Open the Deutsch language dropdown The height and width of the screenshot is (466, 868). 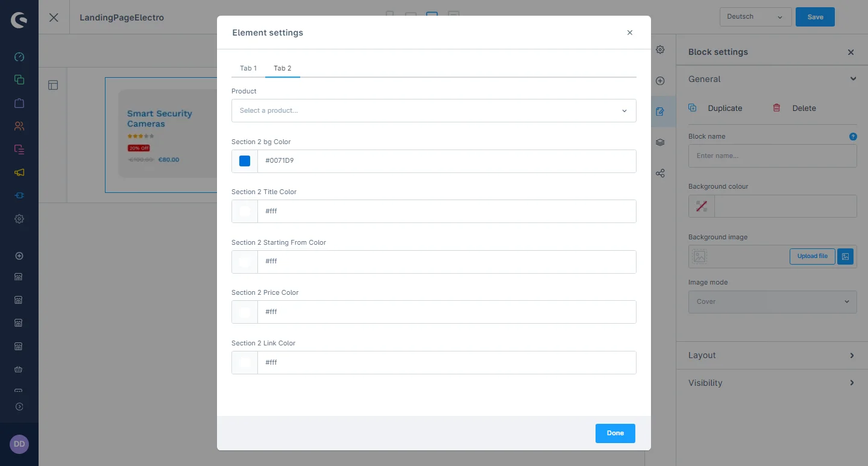(x=755, y=17)
